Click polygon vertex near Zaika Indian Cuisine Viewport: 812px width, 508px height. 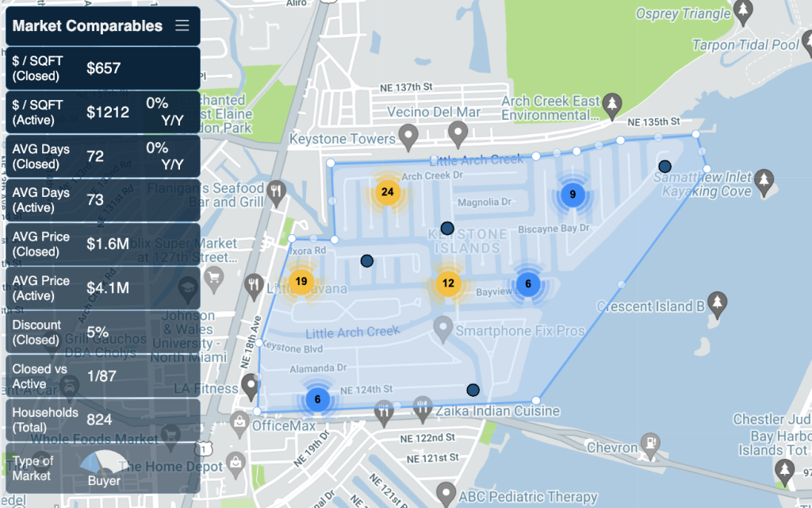click(536, 400)
